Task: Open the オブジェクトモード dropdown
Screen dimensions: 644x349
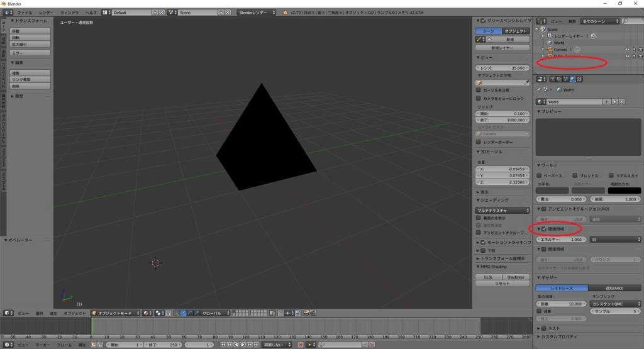Action: (x=116, y=313)
